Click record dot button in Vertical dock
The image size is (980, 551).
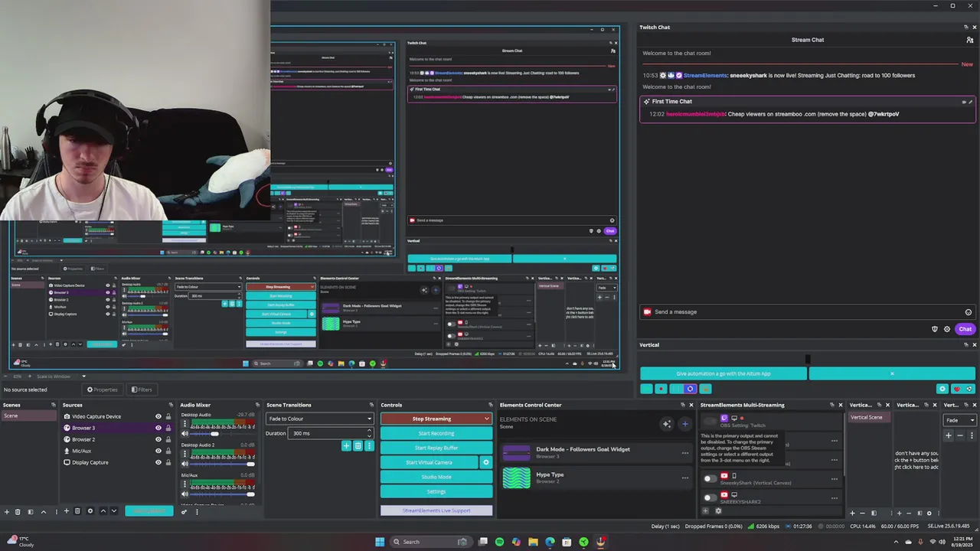pyautogui.click(x=661, y=389)
